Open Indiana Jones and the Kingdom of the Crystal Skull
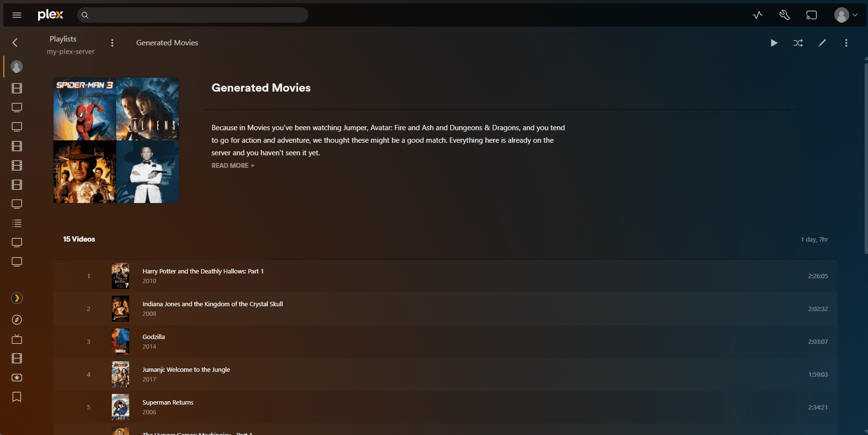 click(x=213, y=304)
